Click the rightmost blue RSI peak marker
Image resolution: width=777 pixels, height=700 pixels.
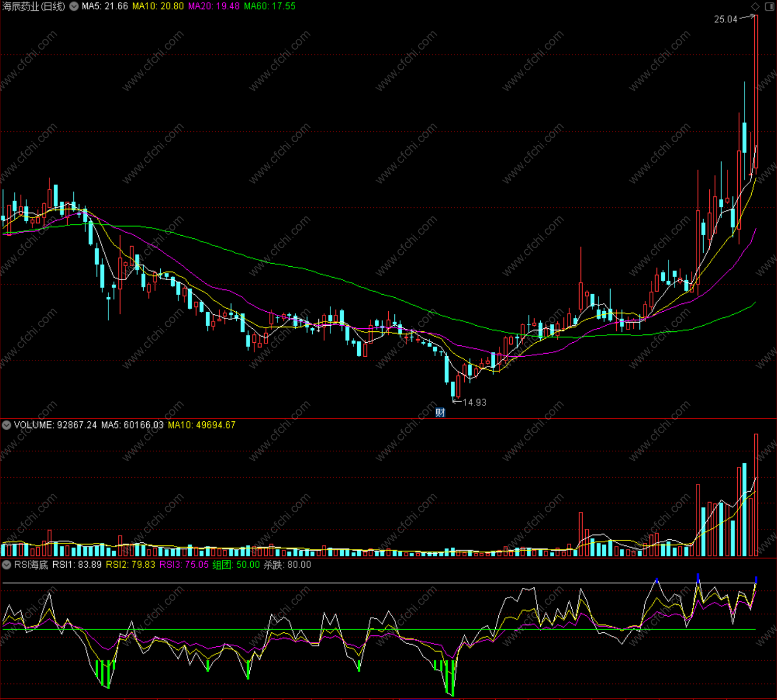point(756,580)
